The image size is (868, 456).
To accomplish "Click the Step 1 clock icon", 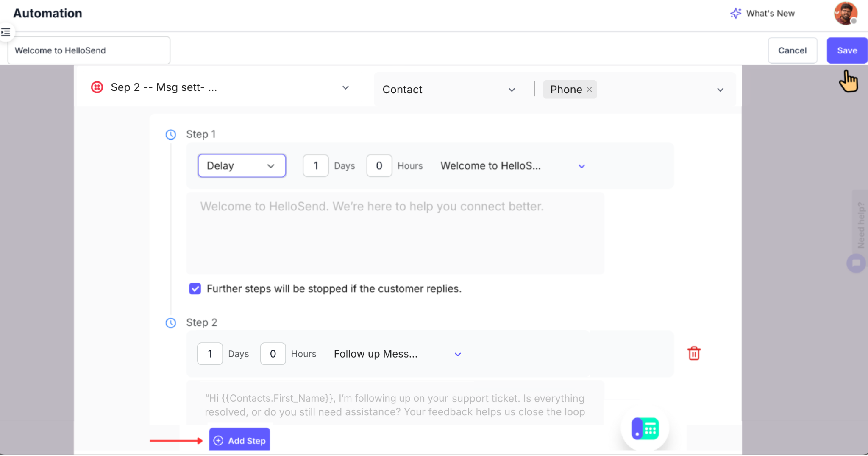I will click(171, 135).
